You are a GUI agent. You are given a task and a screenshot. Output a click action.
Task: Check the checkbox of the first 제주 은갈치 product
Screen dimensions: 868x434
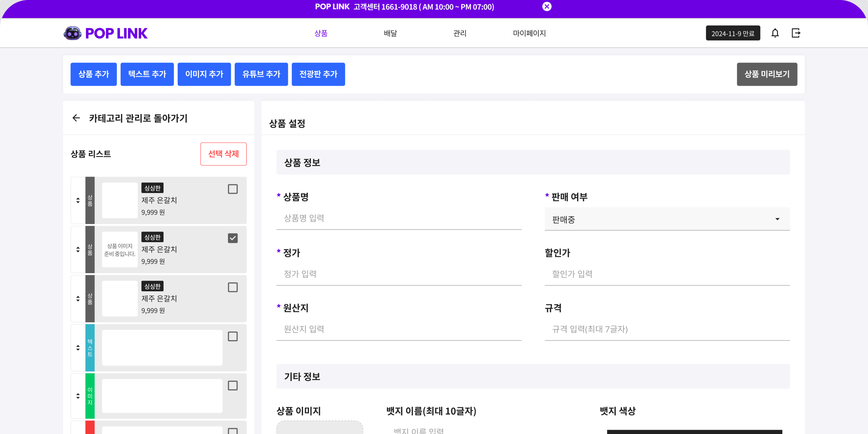tap(233, 189)
